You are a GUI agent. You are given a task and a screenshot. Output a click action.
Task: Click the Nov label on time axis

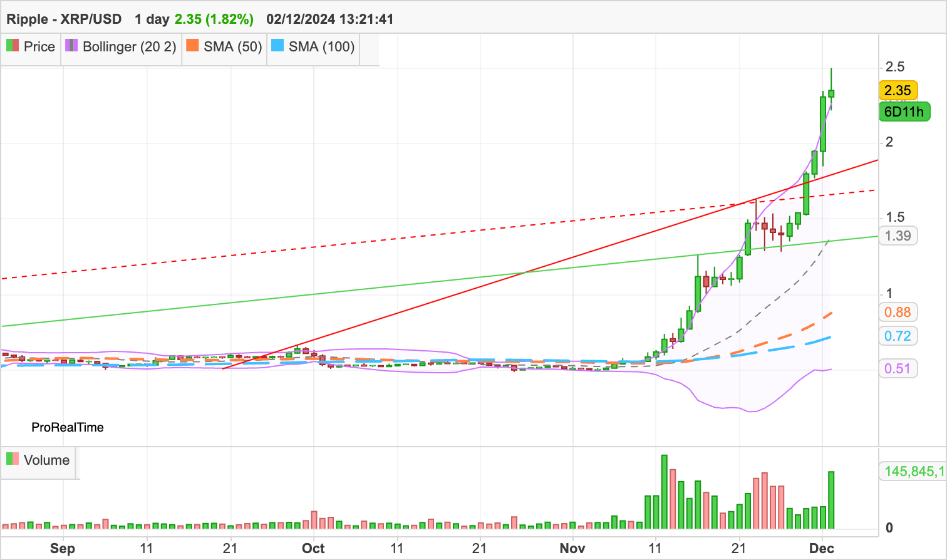(572, 549)
